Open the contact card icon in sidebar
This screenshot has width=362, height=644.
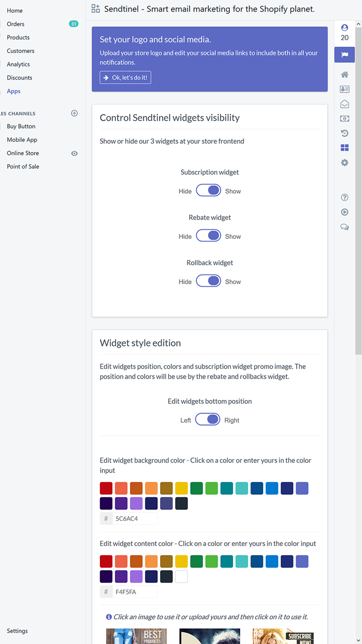[x=345, y=89]
